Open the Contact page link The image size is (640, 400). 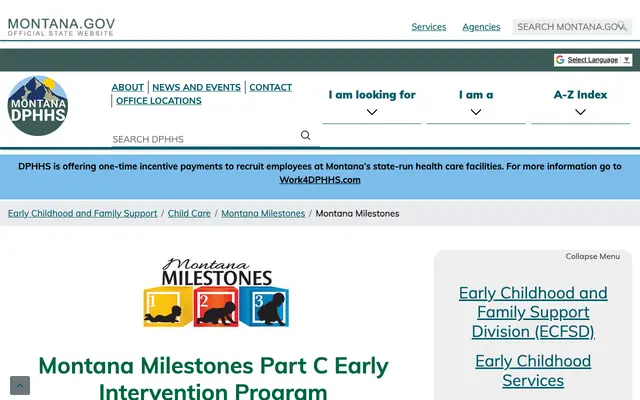pyautogui.click(x=271, y=87)
